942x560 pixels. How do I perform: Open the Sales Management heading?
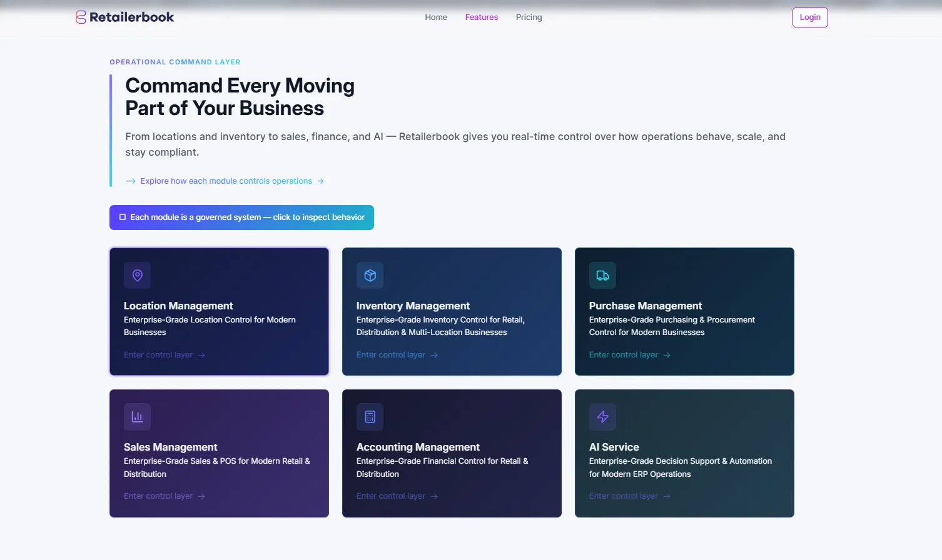(170, 447)
